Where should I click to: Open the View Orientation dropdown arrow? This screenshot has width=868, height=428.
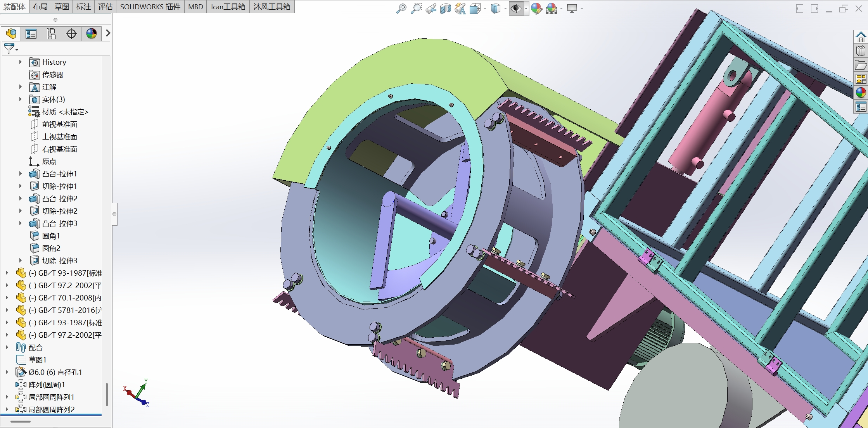tap(485, 9)
